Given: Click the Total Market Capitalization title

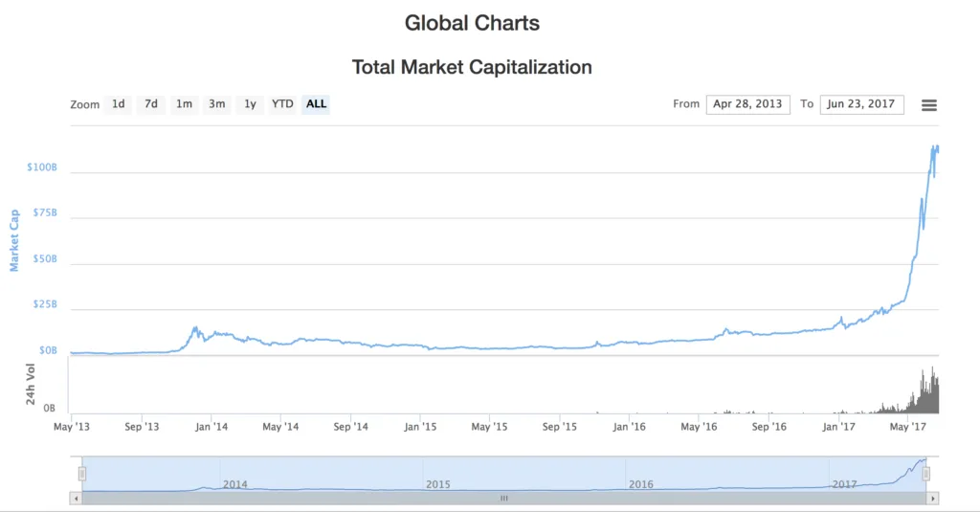Looking at the screenshot, I should (472, 67).
